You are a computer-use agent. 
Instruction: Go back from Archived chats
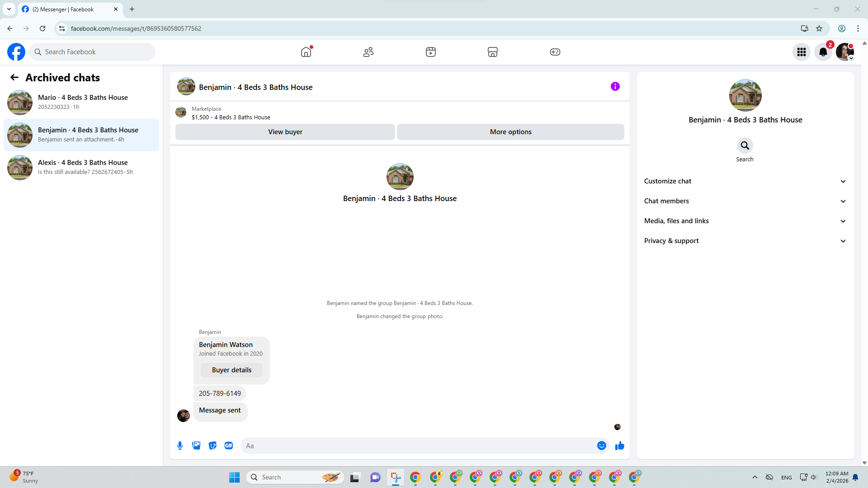pos(14,78)
